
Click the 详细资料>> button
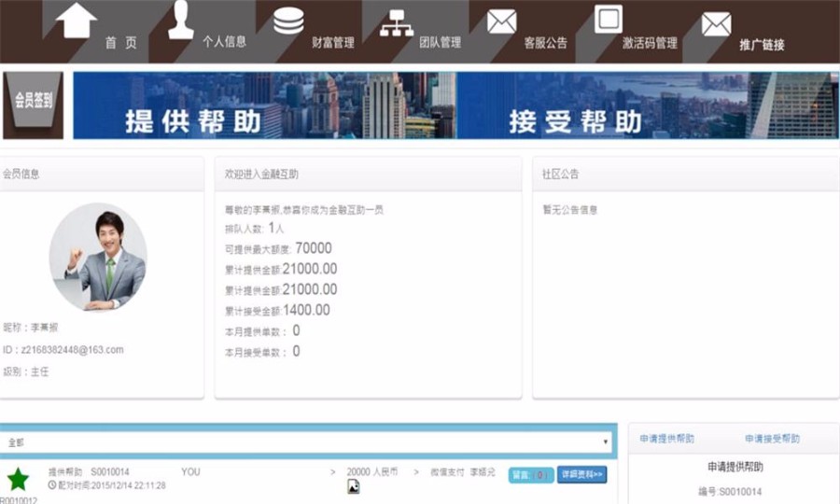[581, 474]
